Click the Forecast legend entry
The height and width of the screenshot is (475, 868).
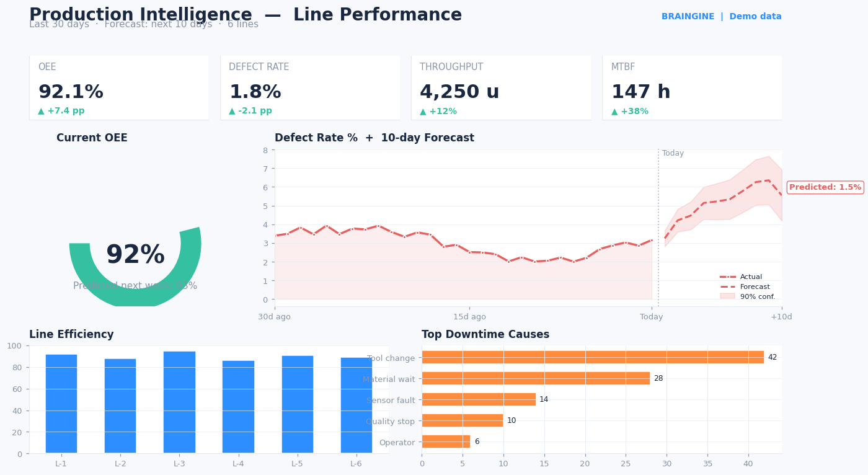click(x=745, y=287)
